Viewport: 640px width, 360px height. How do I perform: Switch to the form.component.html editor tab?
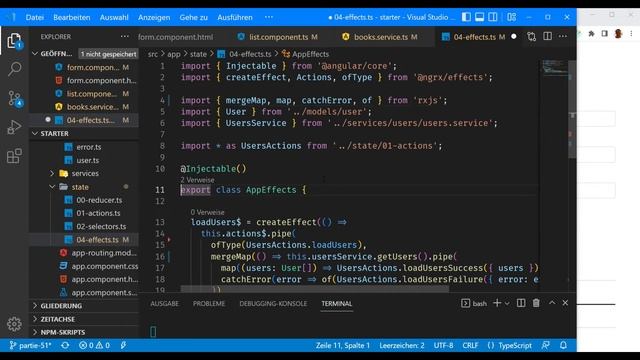[x=176, y=37]
